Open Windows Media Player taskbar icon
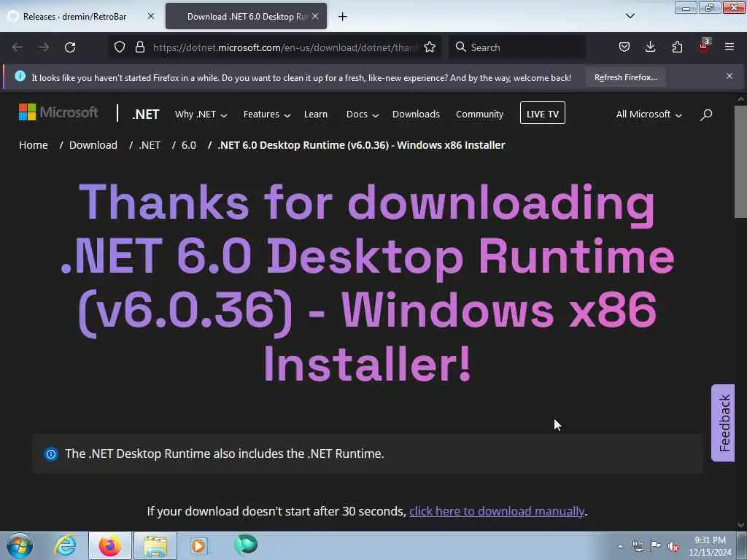747x560 pixels. pyautogui.click(x=198, y=545)
